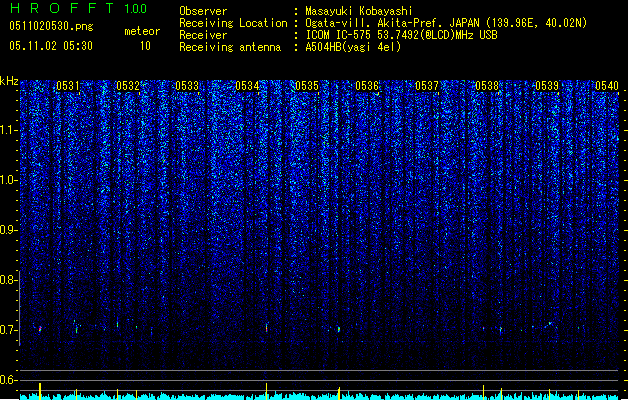Click the 0532 time marker
This screenshot has width=629, height=400.
[128, 86]
